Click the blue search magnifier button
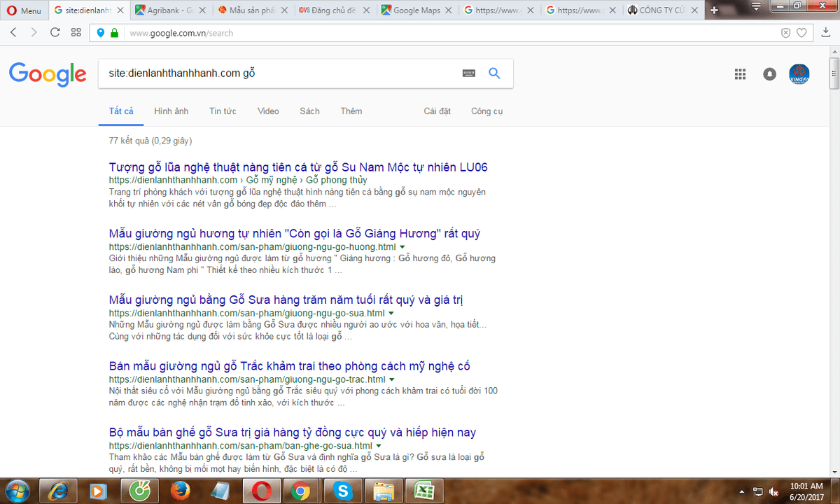Screen dimensions: 840x504 [494, 73]
